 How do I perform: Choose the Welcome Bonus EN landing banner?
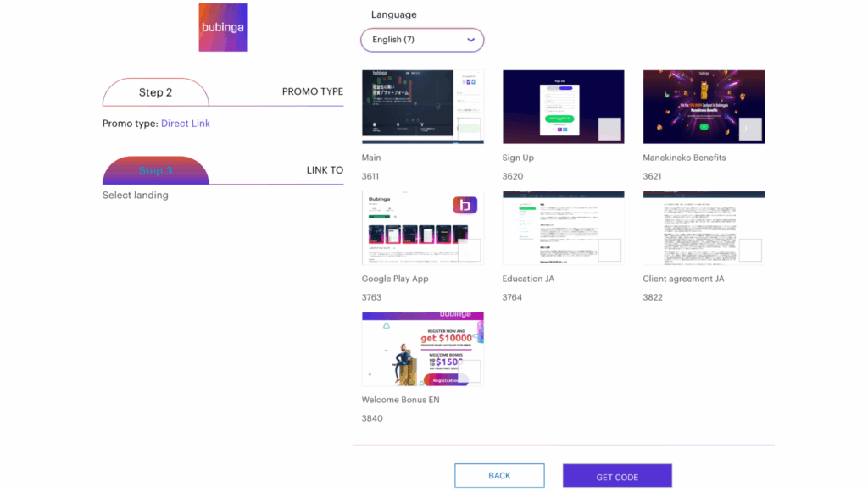coord(422,349)
